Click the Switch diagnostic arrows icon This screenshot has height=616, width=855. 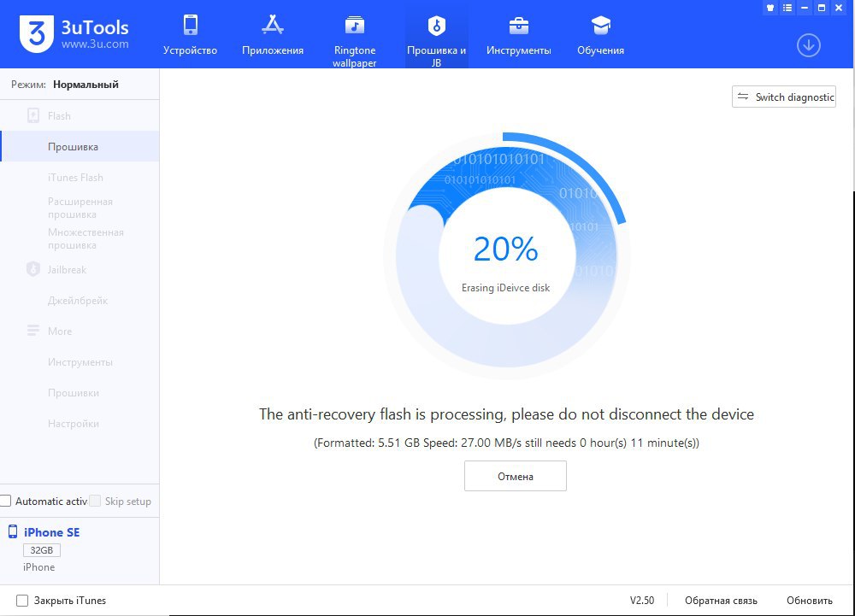(x=743, y=97)
